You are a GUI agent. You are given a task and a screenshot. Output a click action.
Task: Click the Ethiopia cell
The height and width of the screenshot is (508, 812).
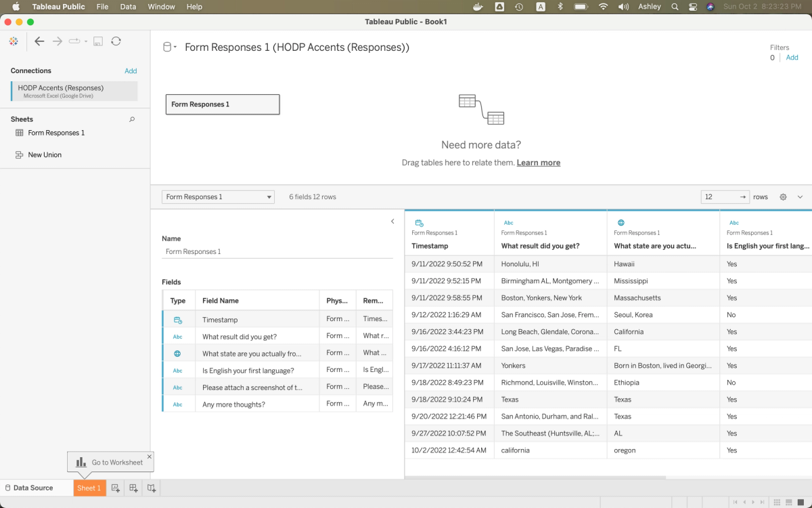point(663,383)
